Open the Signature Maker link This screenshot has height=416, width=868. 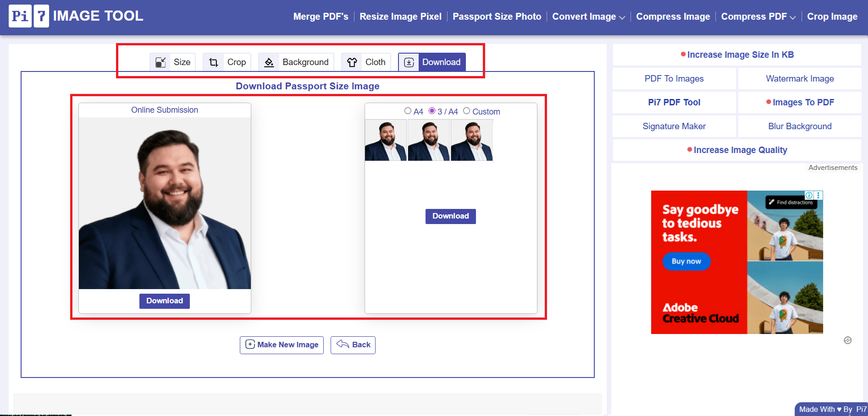(x=674, y=126)
